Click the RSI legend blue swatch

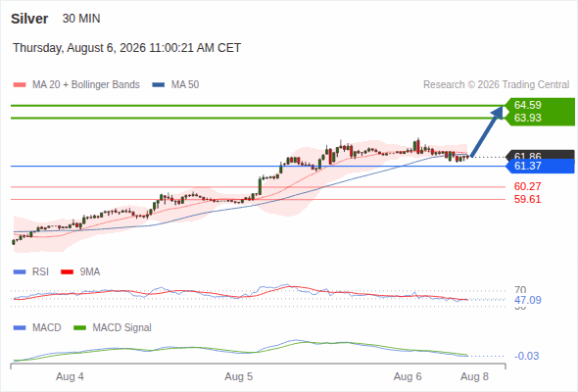pos(20,272)
